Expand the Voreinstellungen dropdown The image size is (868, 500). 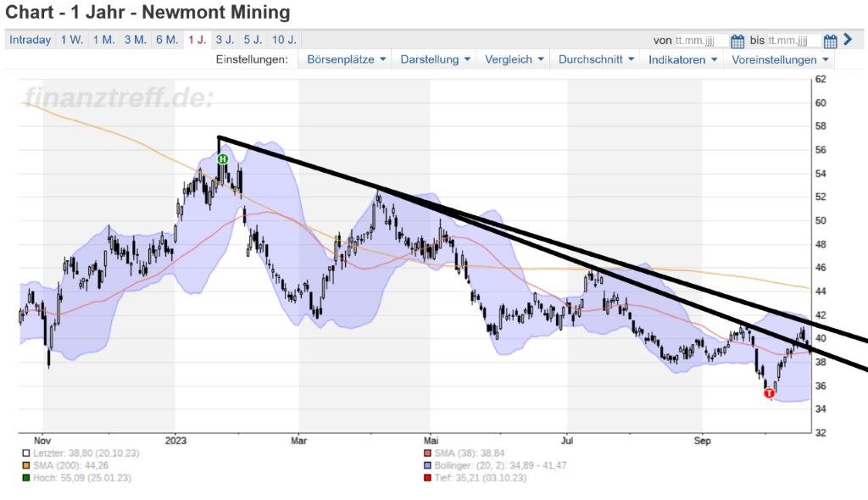pyautogui.click(x=780, y=59)
